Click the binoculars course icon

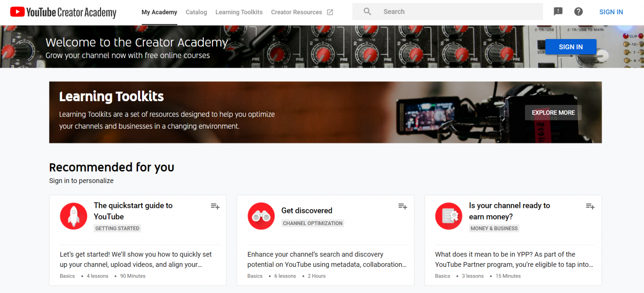261,216
